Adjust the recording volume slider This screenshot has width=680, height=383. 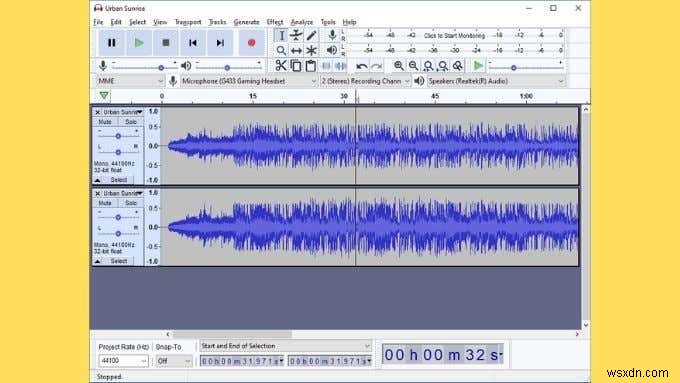144,66
